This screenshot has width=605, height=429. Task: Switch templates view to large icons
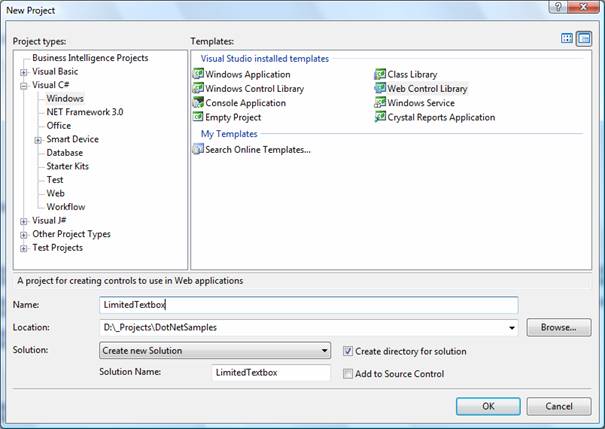click(567, 39)
